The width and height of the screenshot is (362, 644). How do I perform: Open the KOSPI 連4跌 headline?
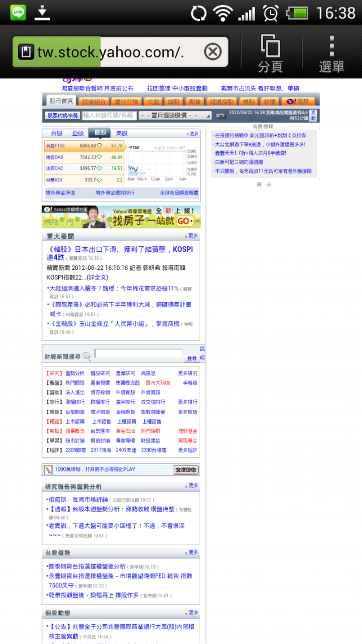[x=119, y=253]
